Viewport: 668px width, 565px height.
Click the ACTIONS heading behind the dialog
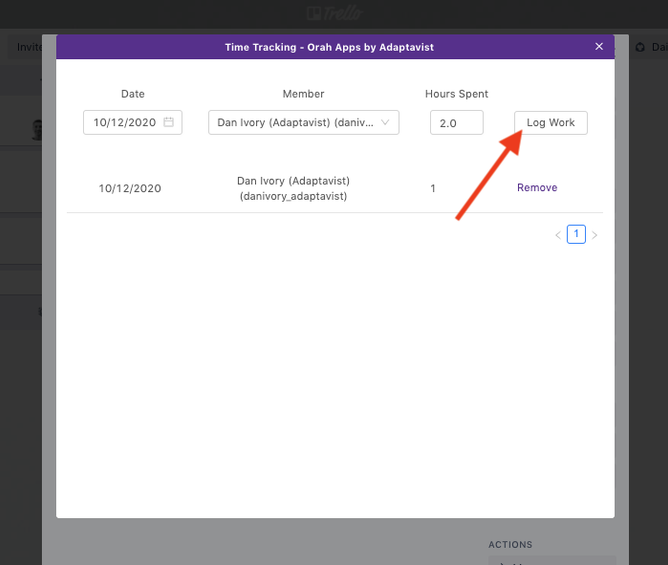(x=510, y=545)
